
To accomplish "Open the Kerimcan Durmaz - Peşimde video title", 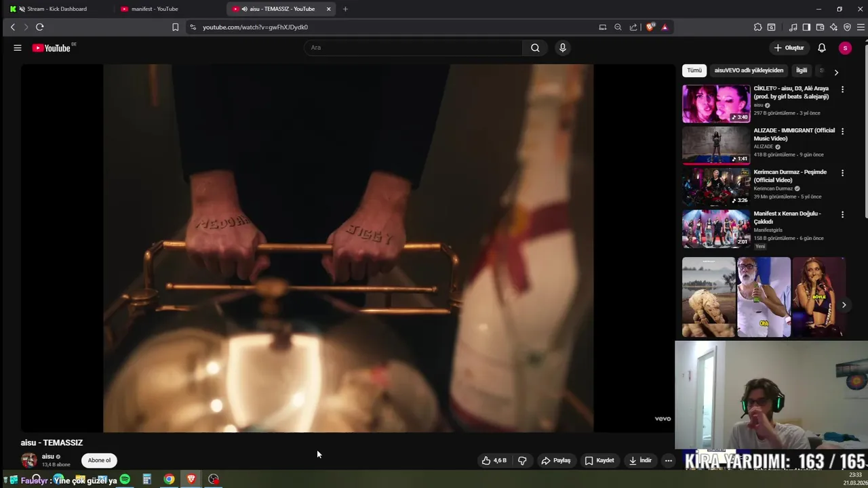I will (x=790, y=176).
